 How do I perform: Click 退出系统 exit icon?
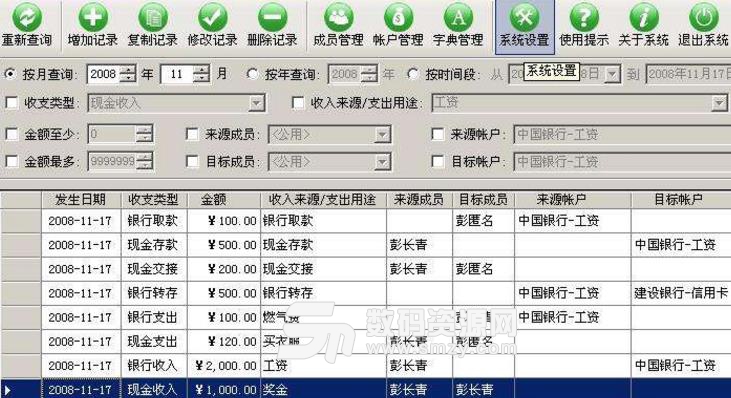tap(703, 18)
